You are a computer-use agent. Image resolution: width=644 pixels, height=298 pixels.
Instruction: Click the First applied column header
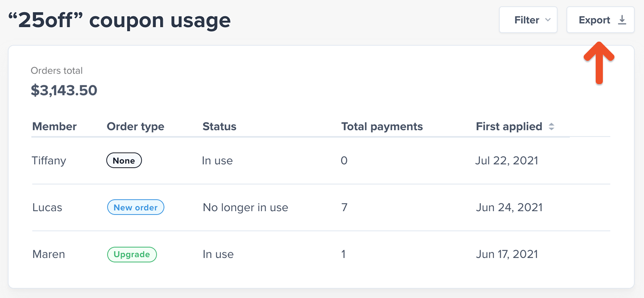(509, 127)
